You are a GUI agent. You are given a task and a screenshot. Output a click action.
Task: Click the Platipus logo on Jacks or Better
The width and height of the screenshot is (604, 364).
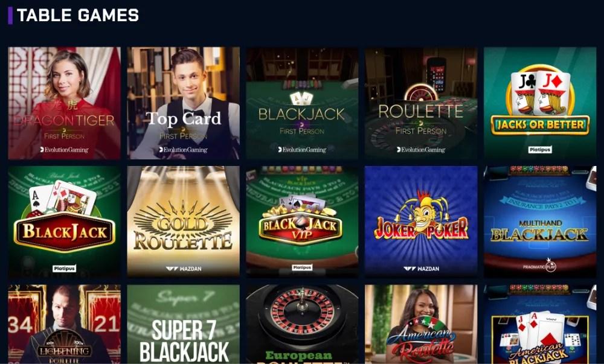pyautogui.click(x=539, y=150)
